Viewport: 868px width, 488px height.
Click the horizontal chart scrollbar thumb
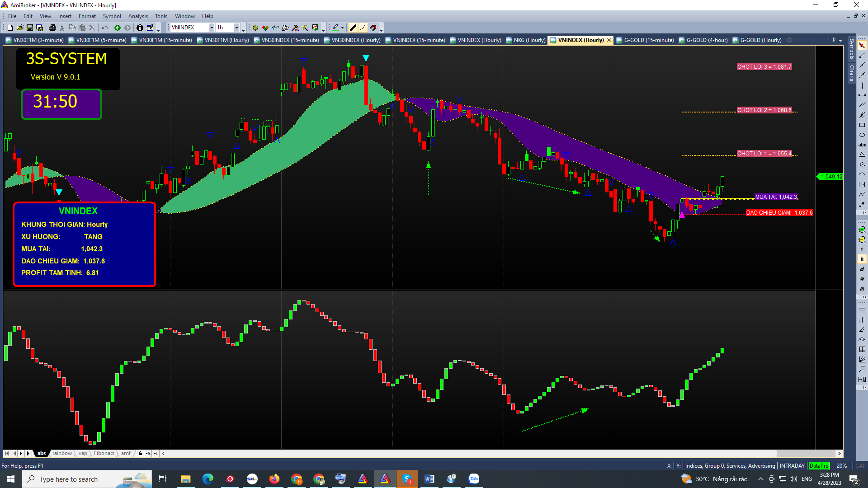[x=806, y=453]
